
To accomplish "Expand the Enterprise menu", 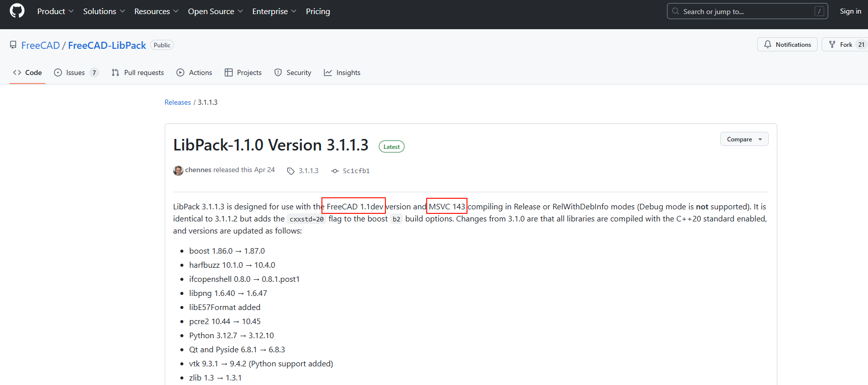I will [x=274, y=11].
